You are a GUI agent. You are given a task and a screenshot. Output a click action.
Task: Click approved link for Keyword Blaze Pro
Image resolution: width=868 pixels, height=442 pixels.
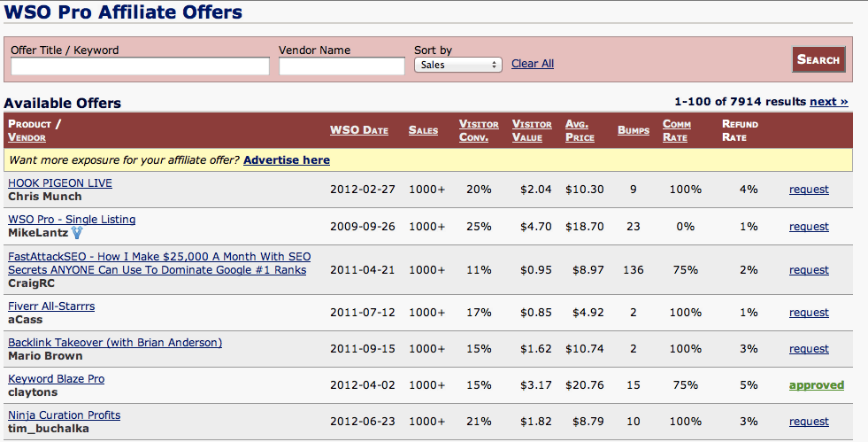point(817,385)
